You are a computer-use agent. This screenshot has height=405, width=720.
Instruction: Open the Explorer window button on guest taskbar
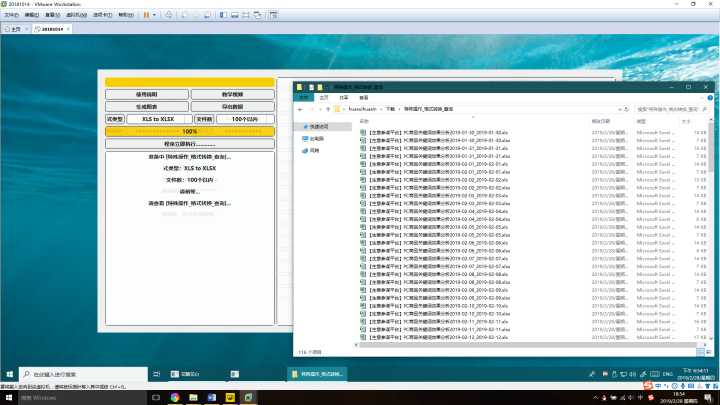pyautogui.click(x=317, y=374)
